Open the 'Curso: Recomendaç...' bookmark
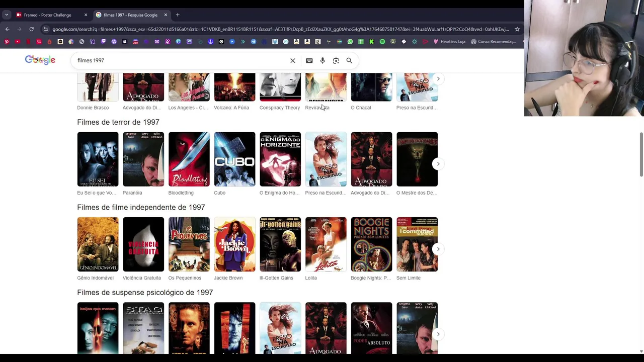Viewport: 644px width, 362px height. pos(494,42)
